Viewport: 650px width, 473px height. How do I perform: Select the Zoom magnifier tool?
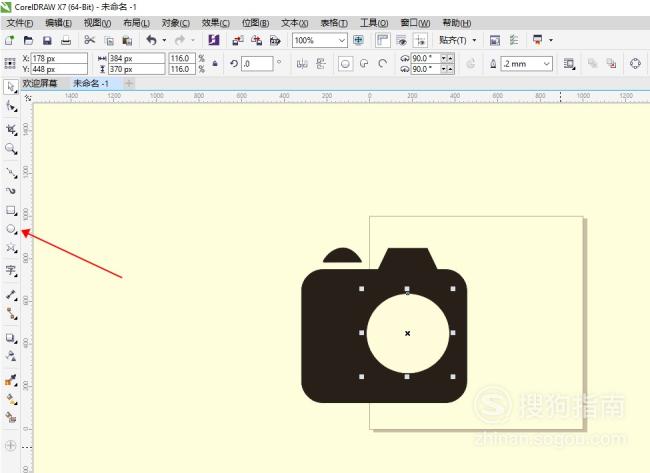11,148
